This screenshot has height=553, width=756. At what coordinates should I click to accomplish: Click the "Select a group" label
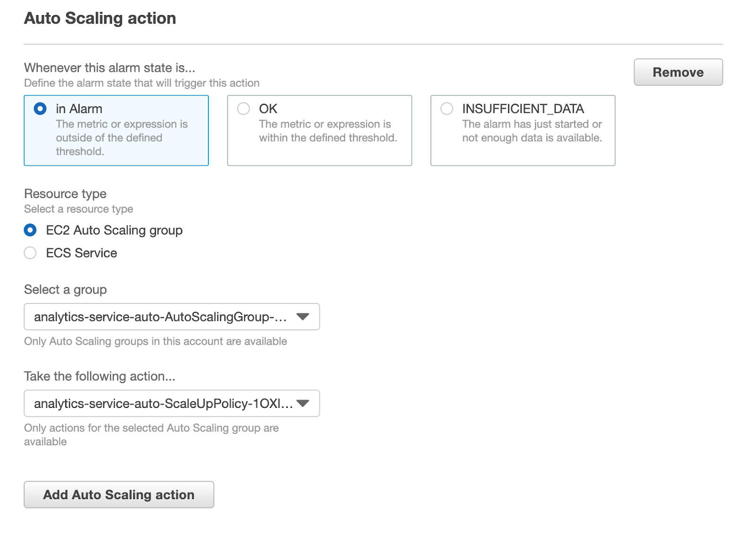pyautogui.click(x=65, y=290)
